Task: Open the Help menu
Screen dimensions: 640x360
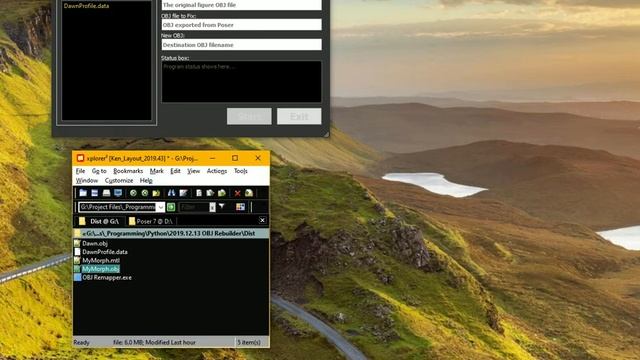Action: click(146, 180)
